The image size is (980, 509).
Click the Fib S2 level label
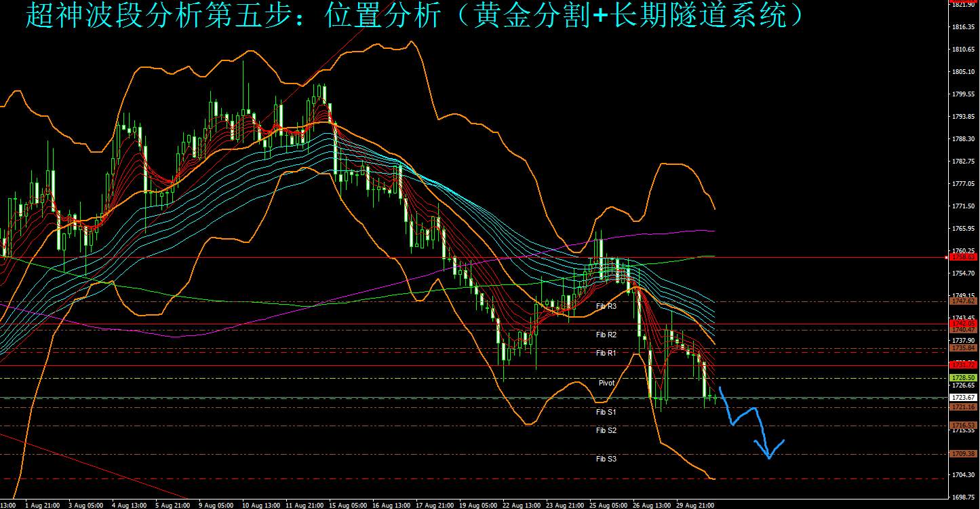click(x=606, y=430)
